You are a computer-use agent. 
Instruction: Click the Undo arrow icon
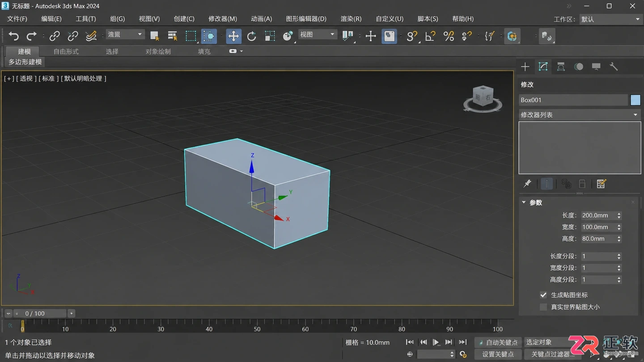coord(14,36)
